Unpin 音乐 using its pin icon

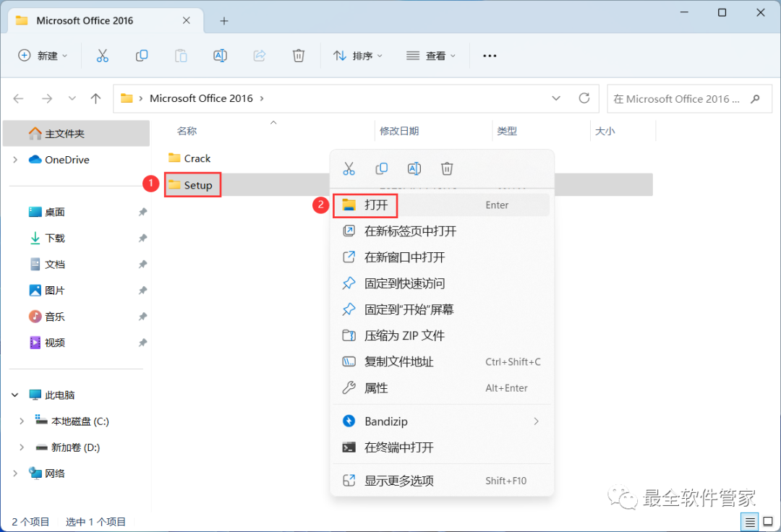142,317
